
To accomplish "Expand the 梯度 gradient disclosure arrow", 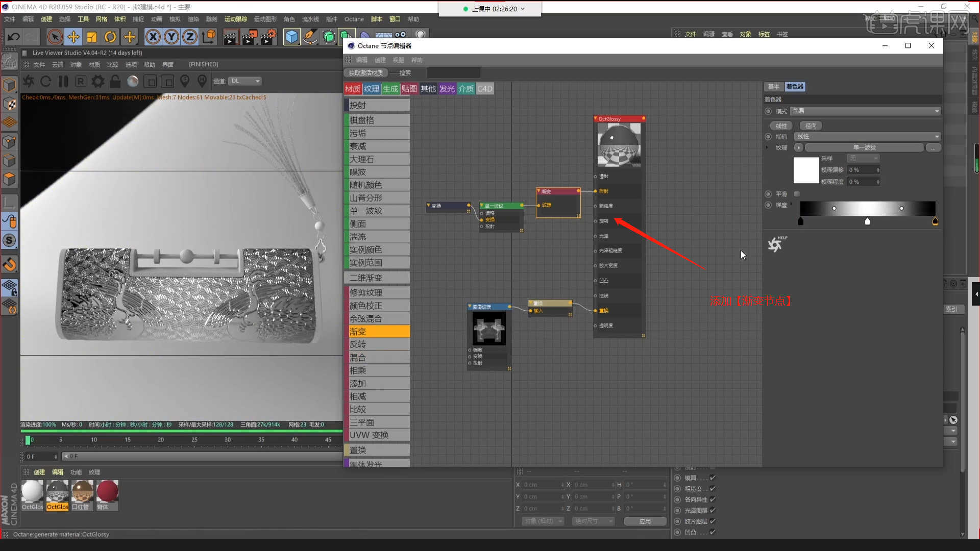I will click(792, 204).
